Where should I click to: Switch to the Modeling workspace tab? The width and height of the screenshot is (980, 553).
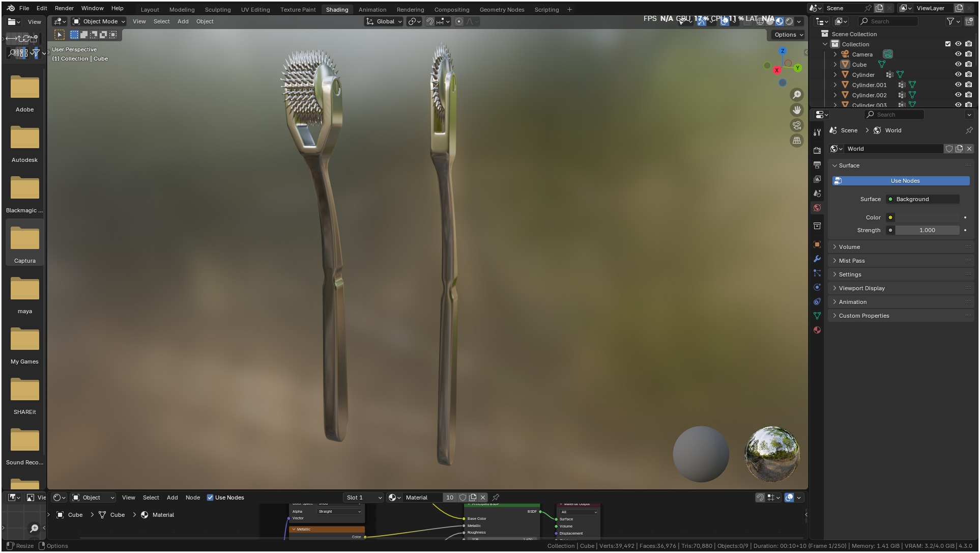[182, 10]
